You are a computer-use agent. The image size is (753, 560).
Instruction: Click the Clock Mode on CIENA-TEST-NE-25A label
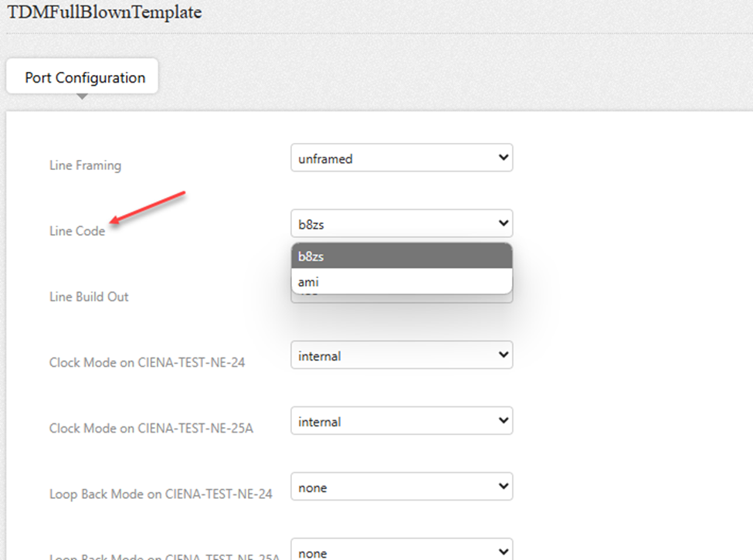[151, 429]
